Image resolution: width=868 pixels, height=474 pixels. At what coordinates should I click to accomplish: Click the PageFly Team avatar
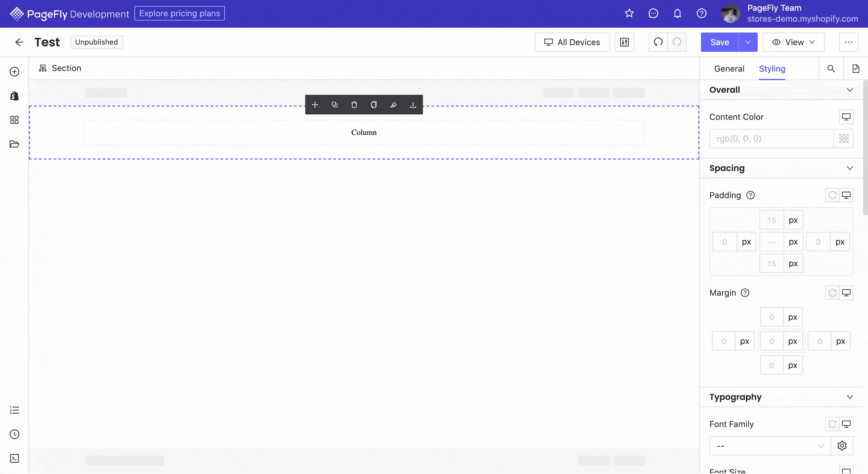point(730,14)
